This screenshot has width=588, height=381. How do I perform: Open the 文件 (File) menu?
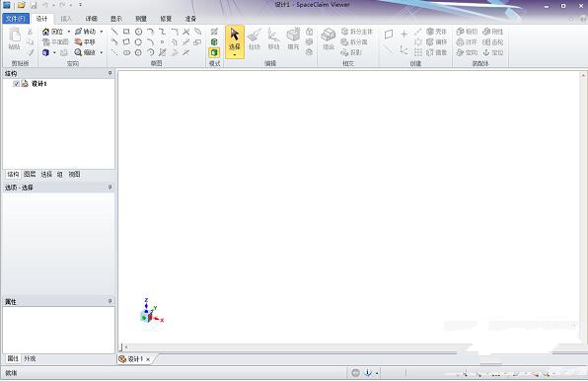(16, 19)
